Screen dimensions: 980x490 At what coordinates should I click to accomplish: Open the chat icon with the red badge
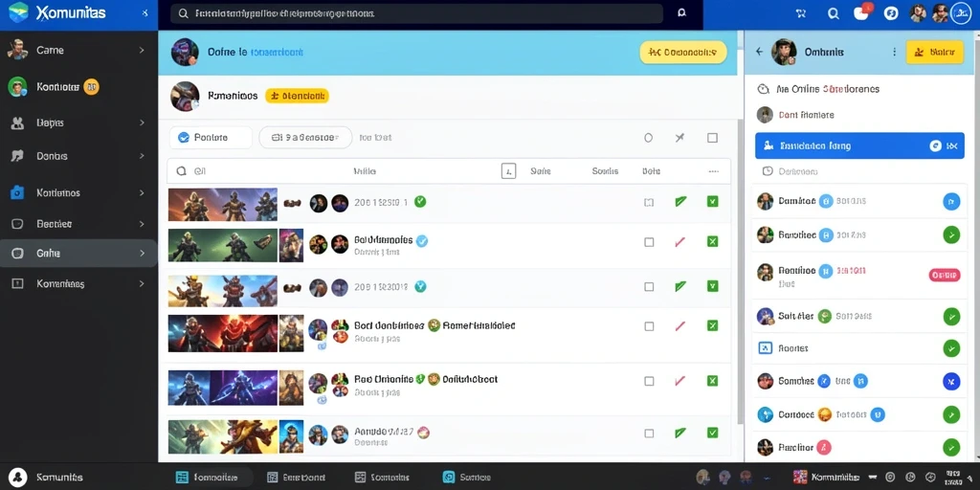tap(862, 12)
